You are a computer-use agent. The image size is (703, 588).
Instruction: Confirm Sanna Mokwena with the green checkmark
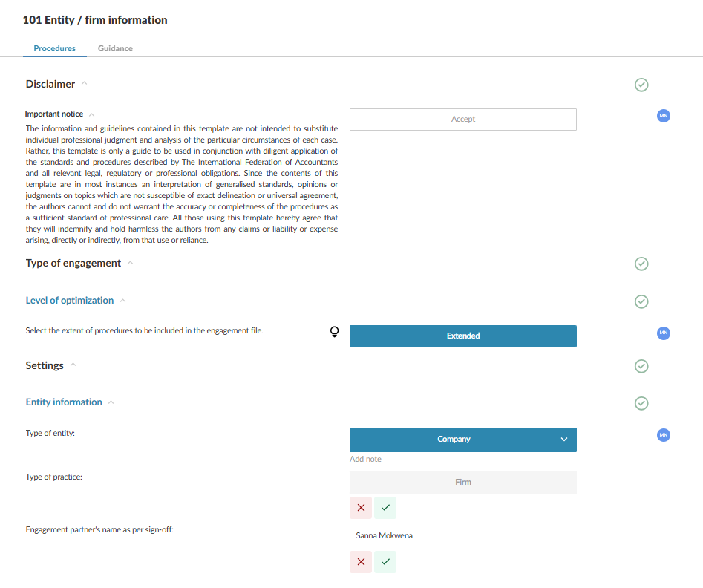coord(385,562)
